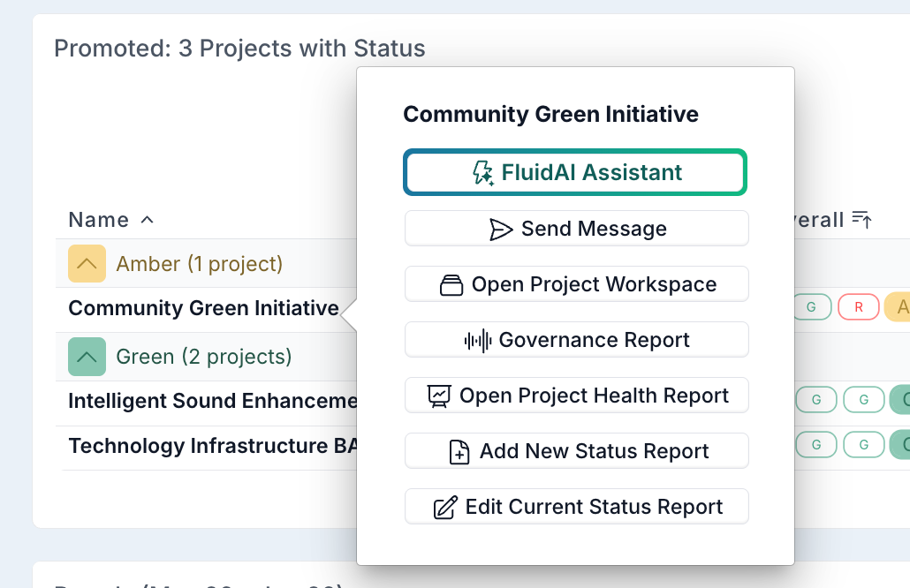Open the Governance Report option
Image resolution: width=910 pixels, height=588 pixels.
coord(576,340)
